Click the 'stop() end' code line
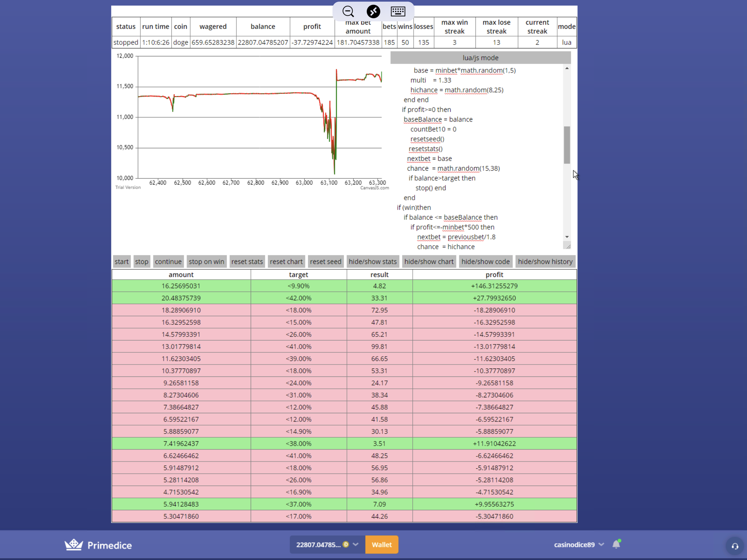The height and width of the screenshot is (560, 747). coord(431,188)
